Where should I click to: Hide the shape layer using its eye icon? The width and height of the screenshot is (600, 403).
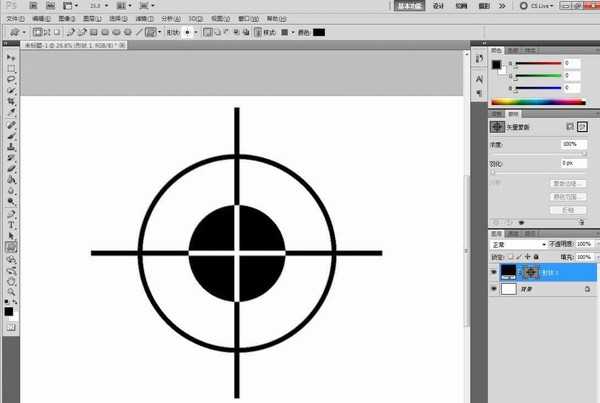(x=494, y=271)
